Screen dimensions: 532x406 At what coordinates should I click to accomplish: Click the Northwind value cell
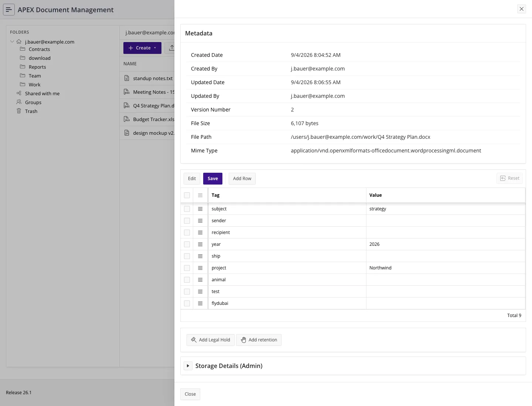446,268
